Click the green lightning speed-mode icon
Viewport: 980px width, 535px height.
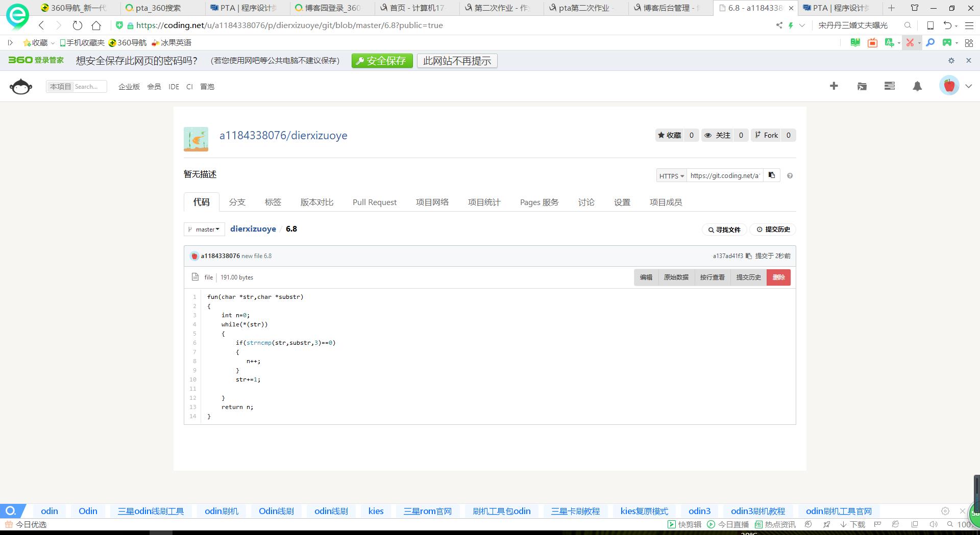(791, 25)
